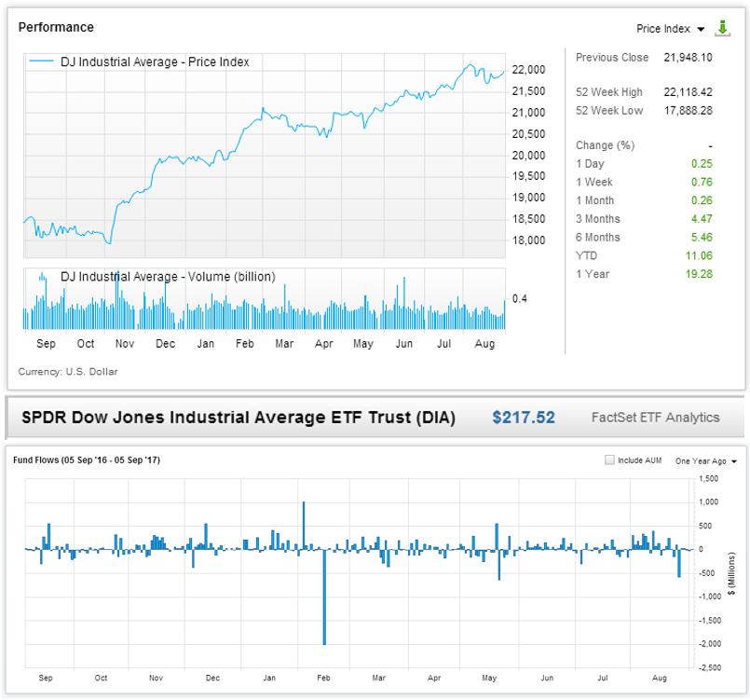Click the 0.4 volume axis label
This screenshot has height=700, width=750.
click(520, 298)
